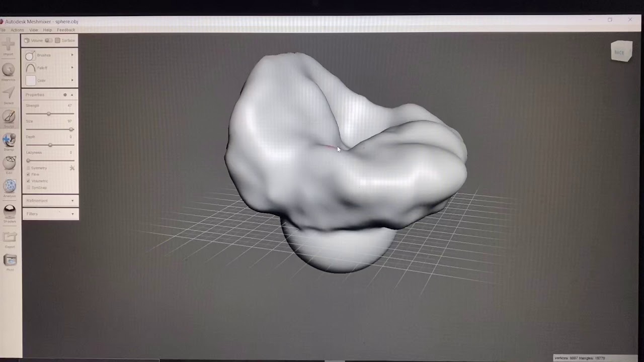Click the Depth slider handle
Image resolution: width=644 pixels, height=362 pixels.
(50, 145)
